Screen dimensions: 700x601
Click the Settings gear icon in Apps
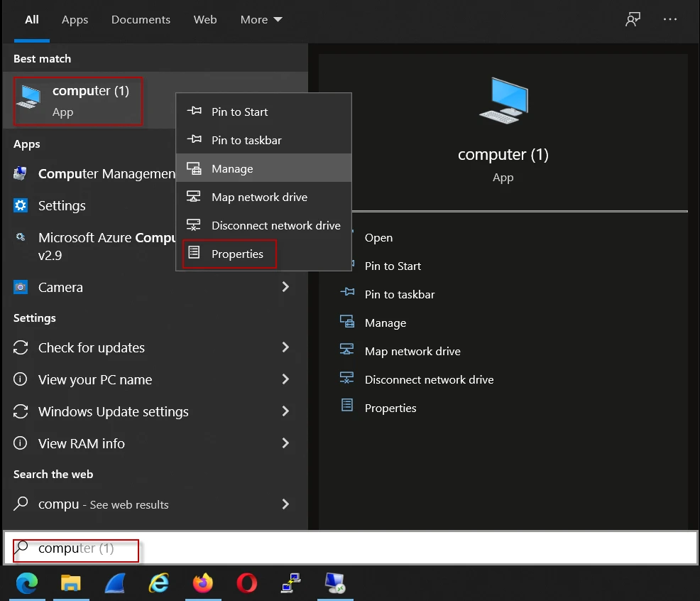[x=20, y=205]
